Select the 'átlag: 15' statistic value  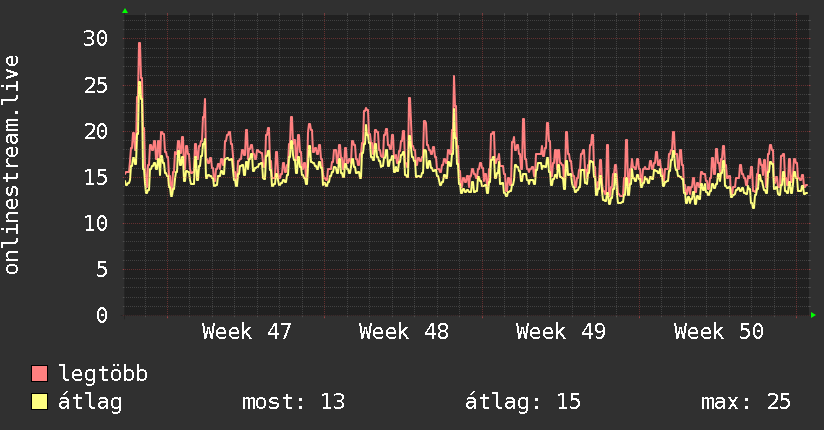point(523,402)
